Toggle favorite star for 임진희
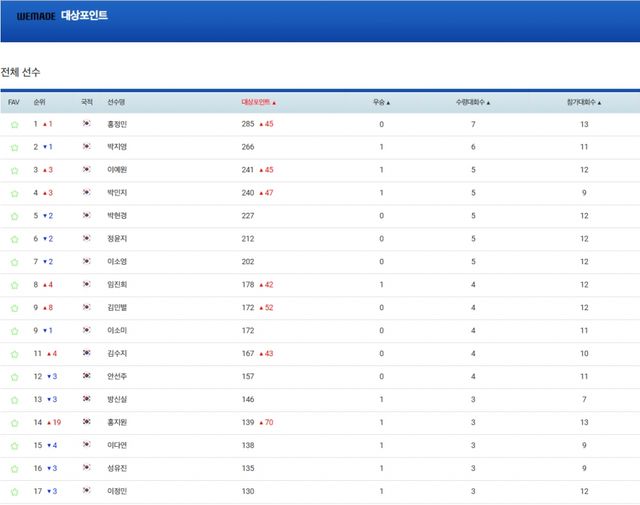 point(14,285)
